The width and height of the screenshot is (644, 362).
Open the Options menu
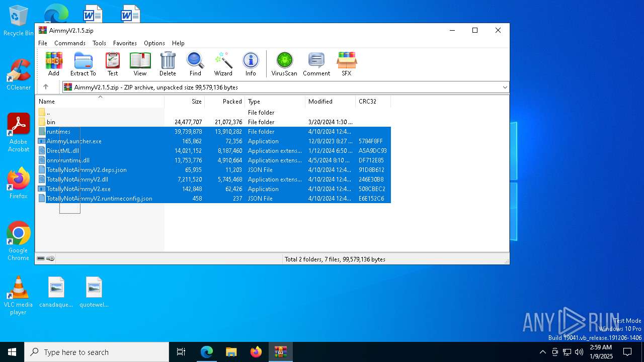[x=154, y=43]
